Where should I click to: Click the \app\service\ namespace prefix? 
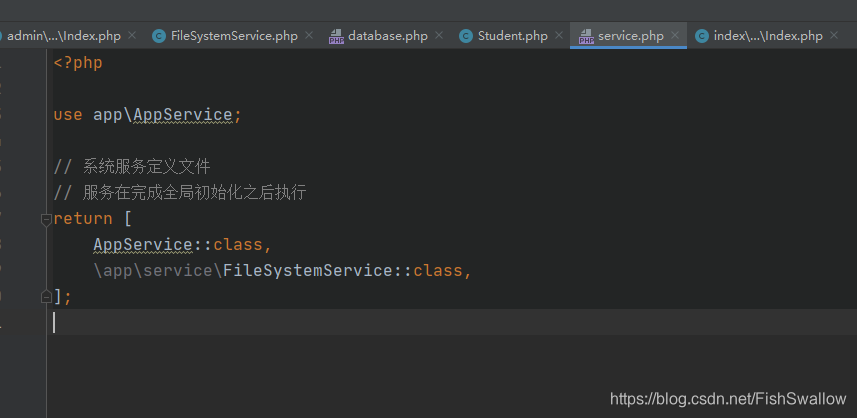158,270
